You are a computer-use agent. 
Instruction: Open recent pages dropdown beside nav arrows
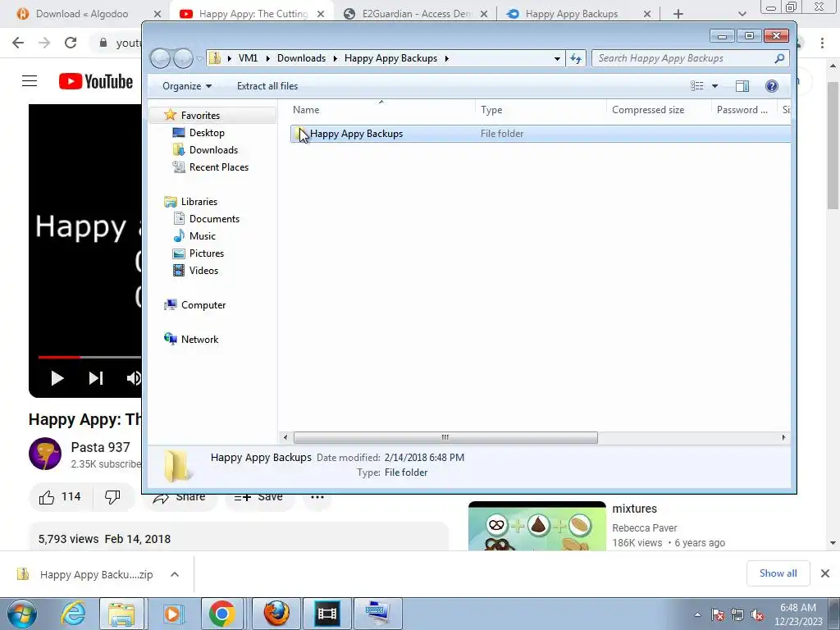pyautogui.click(x=199, y=58)
